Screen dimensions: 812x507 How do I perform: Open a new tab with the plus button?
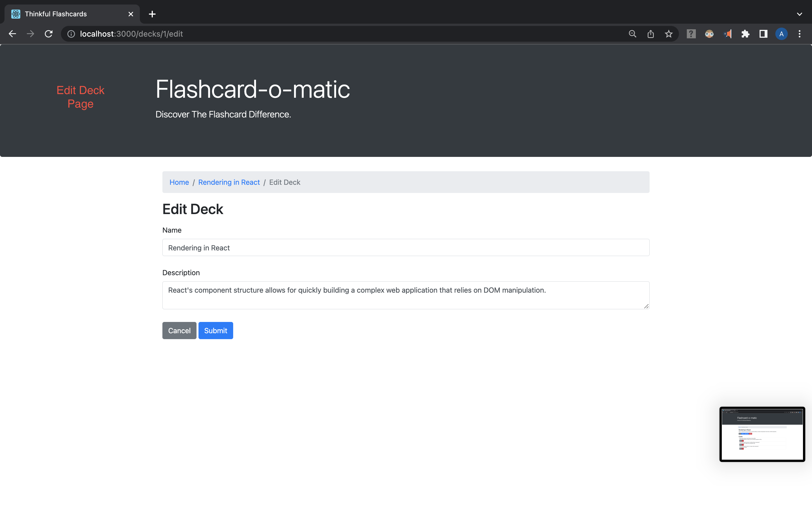[x=152, y=14]
